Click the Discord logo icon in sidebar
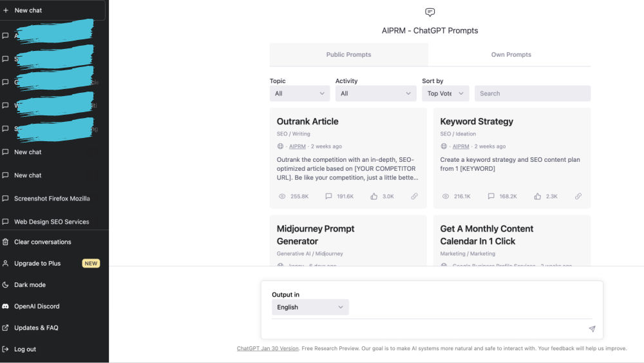 [x=5, y=306]
